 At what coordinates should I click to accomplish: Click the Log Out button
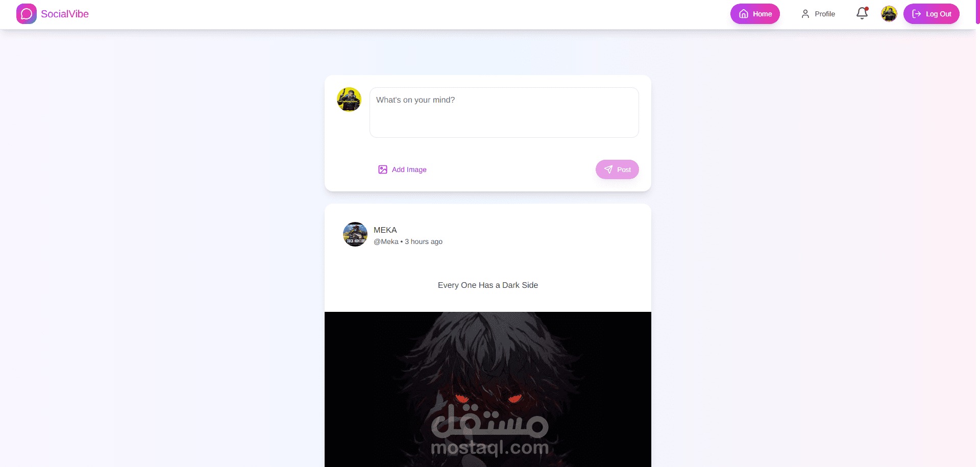932,14
